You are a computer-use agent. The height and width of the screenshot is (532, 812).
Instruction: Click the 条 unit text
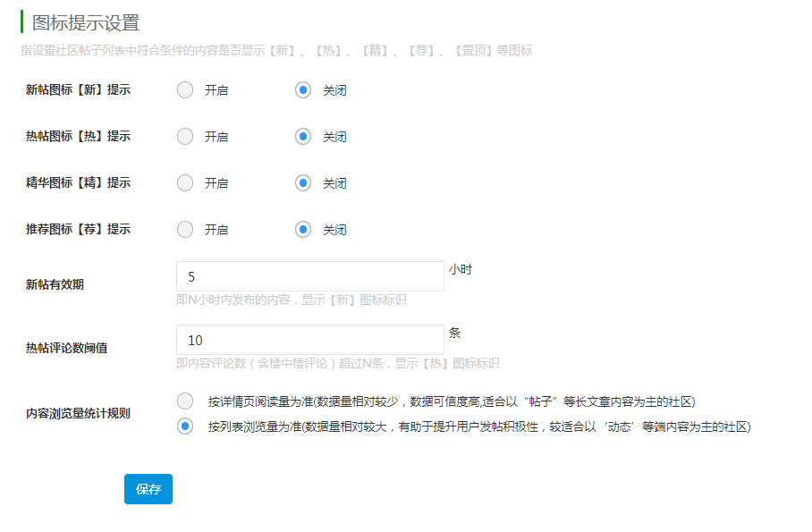tap(454, 333)
